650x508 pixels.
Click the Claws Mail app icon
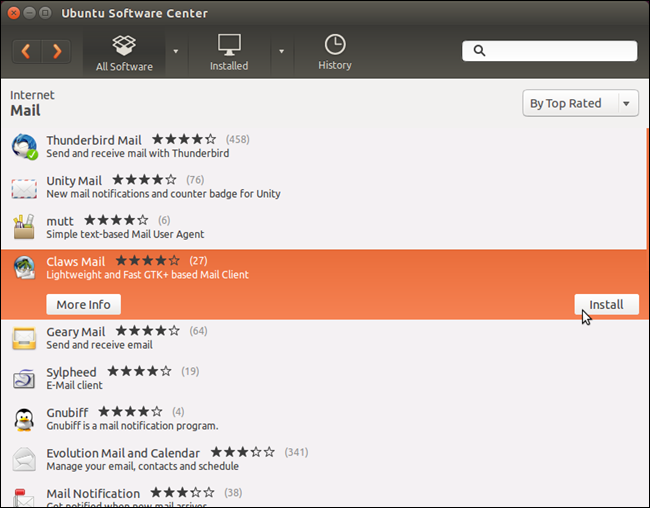click(x=24, y=268)
